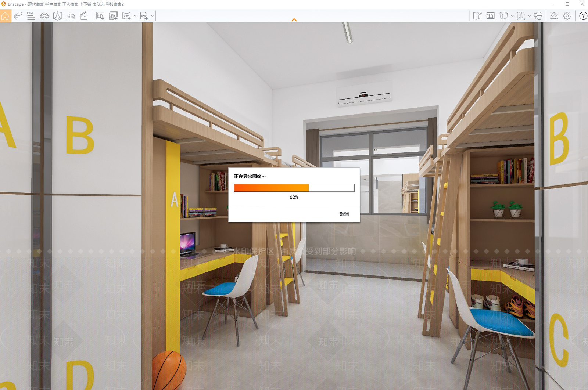Expand the EXE export dropdown arrow
588x390 pixels.
pyautogui.click(x=152, y=16)
